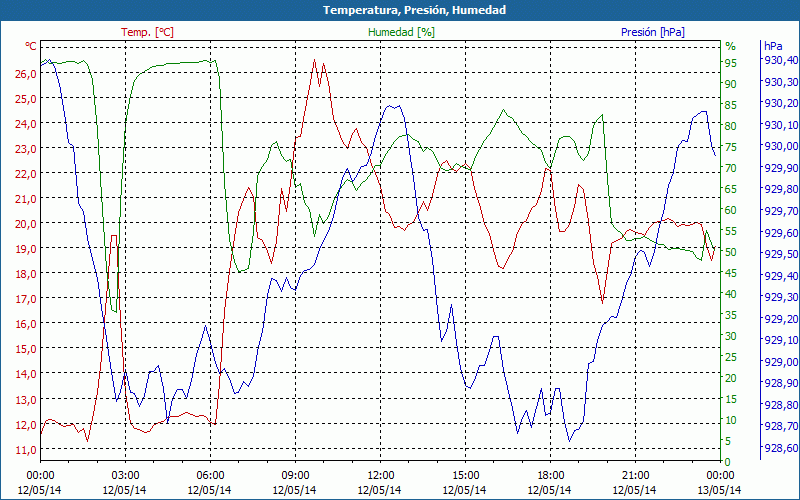Select humidity axis value '75'
The height and width of the screenshot is (500, 800).
731,147
